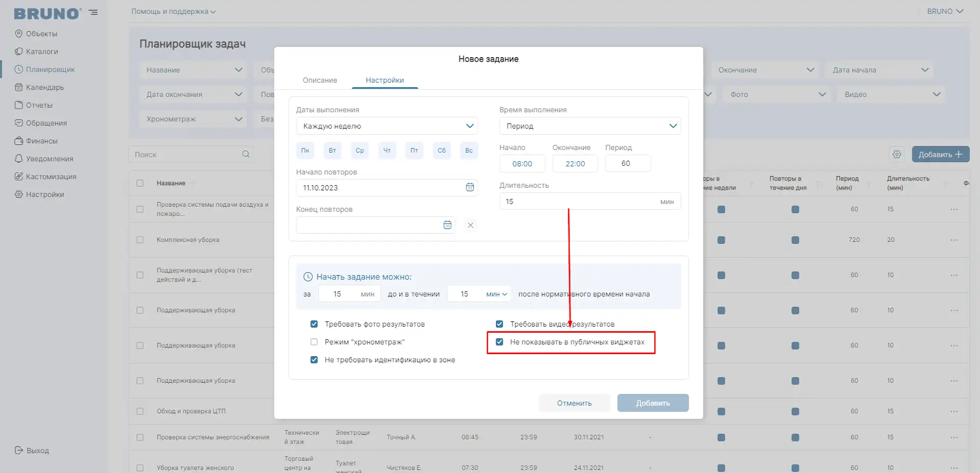Viewport: 980px width, 473px height.
Task: Open row menu for Обход и проверка ЦТП
Action: click(x=954, y=411)
